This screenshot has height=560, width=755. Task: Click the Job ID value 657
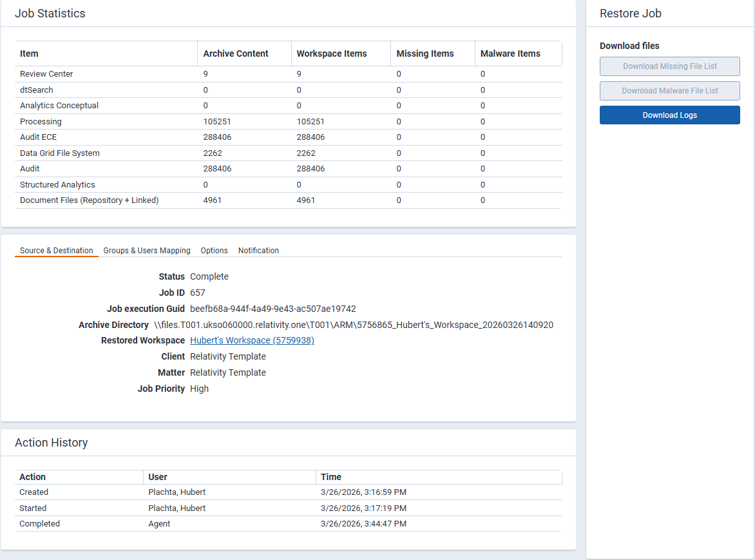pyautogui.click(x=197, y=293)
